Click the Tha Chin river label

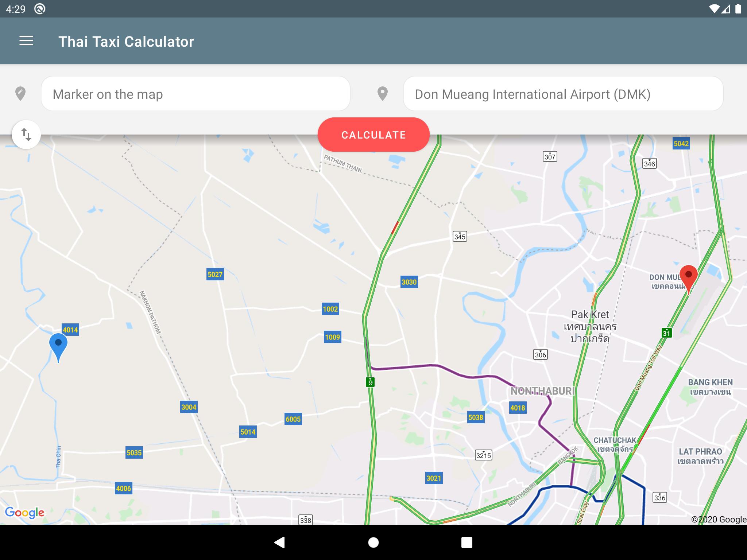coord(58,457)
